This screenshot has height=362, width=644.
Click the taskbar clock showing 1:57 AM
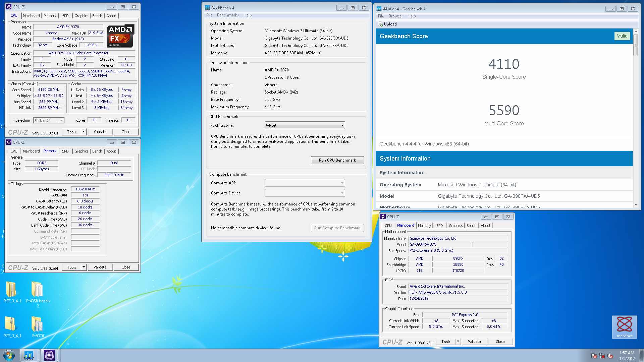pyautogui.click(x=627, y=356)
